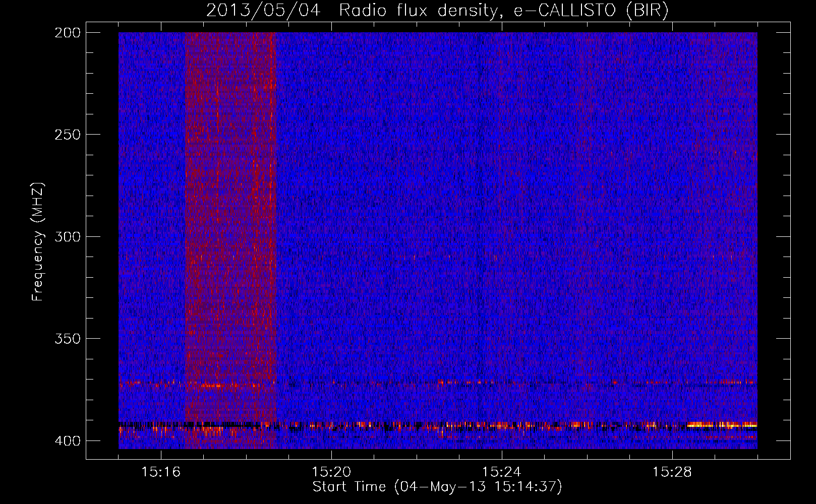Click the 400 frequency tick label
816x504 pixels.
[x=67, y=440]
